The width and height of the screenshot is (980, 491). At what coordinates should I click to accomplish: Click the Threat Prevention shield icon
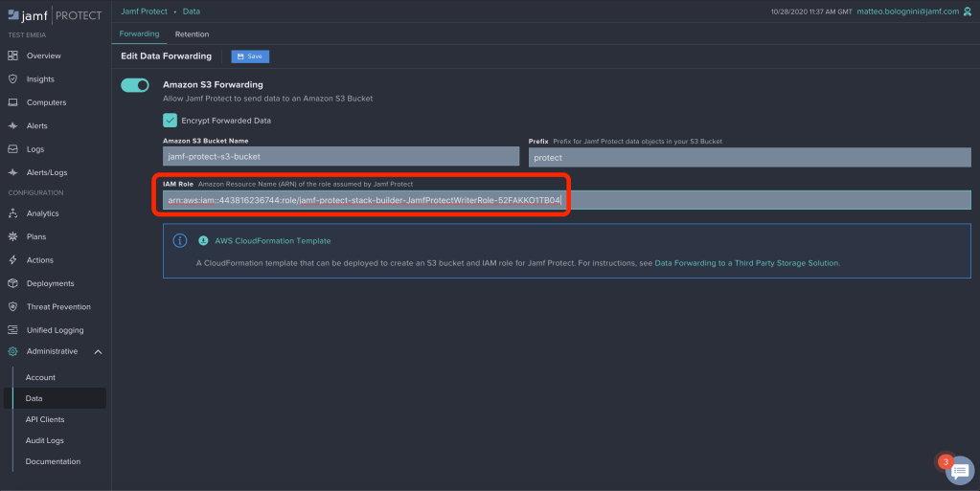tap(12, 307)
